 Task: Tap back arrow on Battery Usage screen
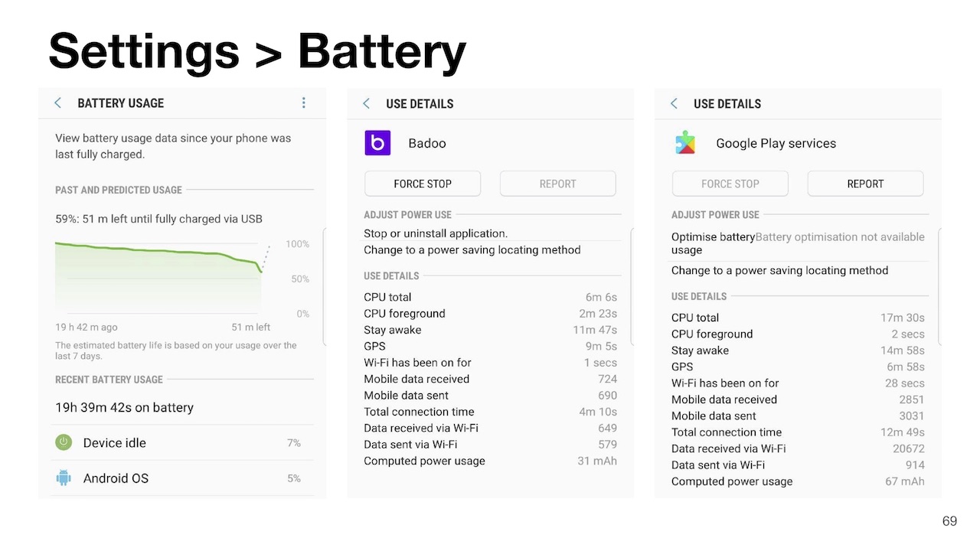pyautogui.click(x=57, y=103)
